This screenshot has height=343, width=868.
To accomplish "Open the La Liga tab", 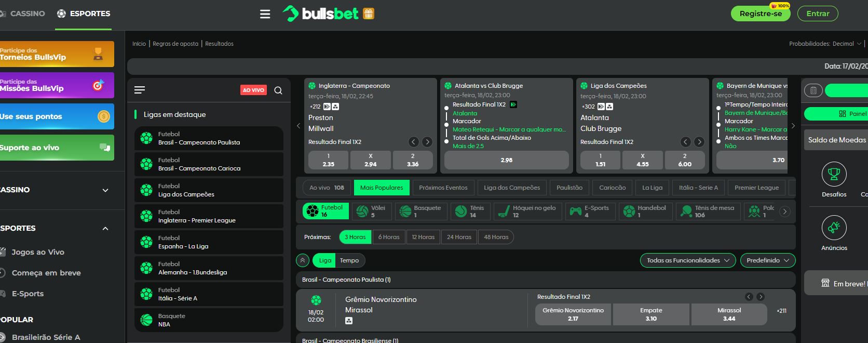I will coord(652,188).
